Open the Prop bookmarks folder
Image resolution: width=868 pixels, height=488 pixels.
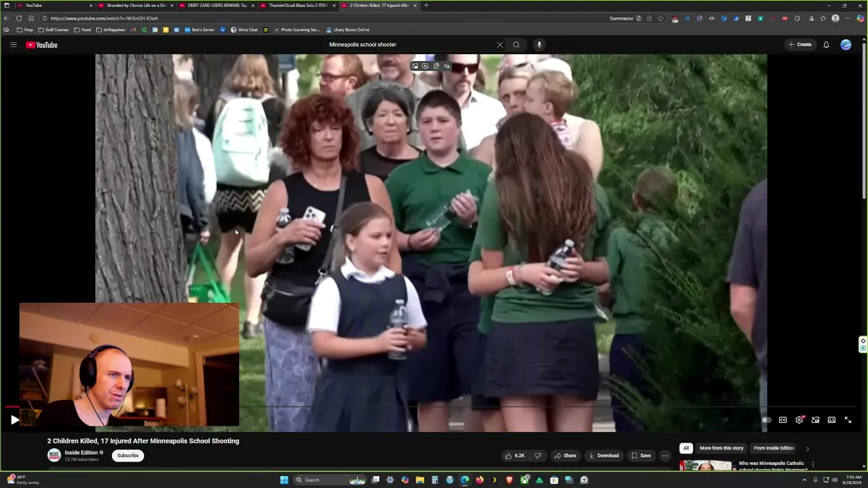(24, 30)
